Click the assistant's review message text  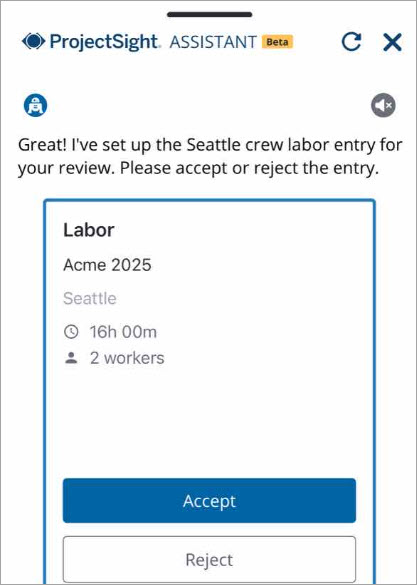[x=210, y=157]
